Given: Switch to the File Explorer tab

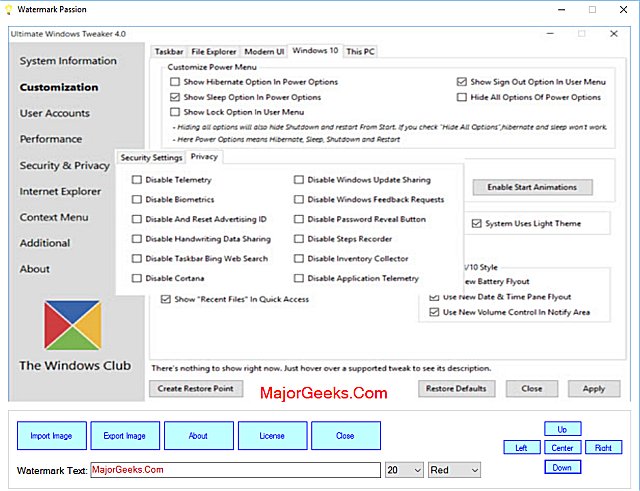Looking at the screenshot, I should (213, 52).
